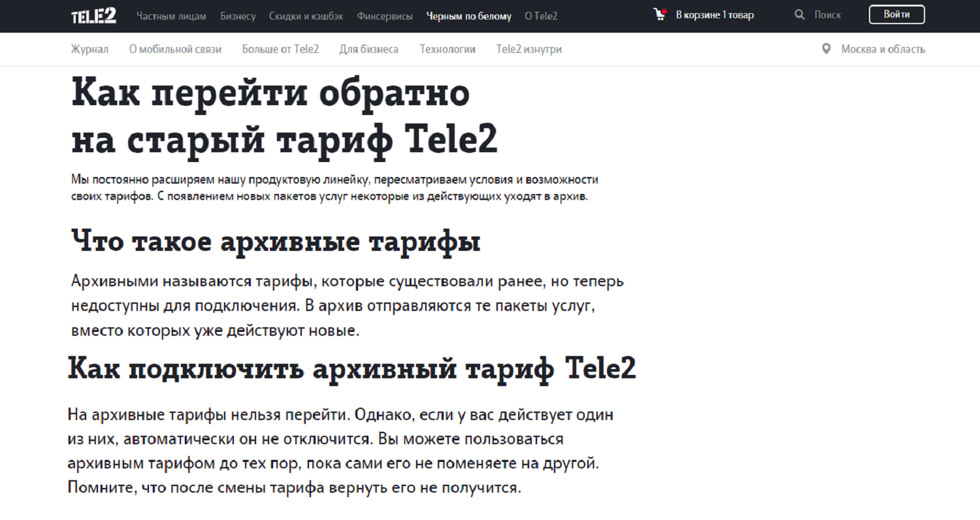Select Черным по белому menu item
The height and width of the screenshot is (520, 980).
pos(469,16)
